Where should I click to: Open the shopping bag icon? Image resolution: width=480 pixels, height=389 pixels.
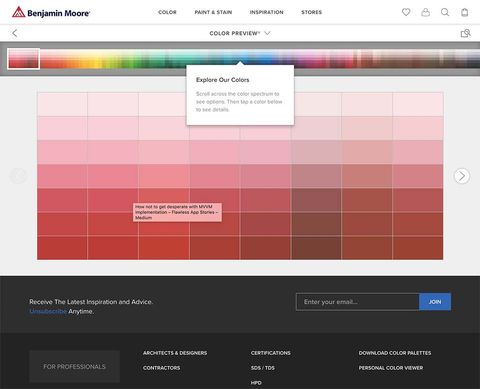click(x=464, y=12)
